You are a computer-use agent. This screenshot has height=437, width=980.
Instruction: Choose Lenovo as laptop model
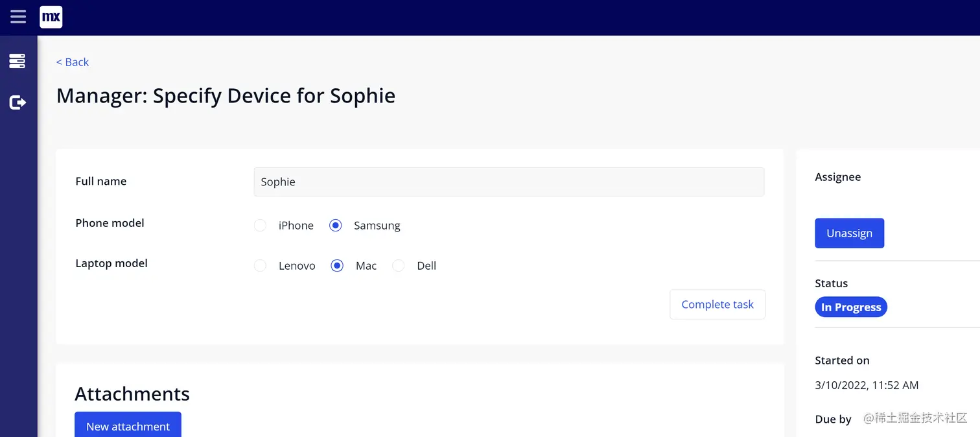click(261, 266)
